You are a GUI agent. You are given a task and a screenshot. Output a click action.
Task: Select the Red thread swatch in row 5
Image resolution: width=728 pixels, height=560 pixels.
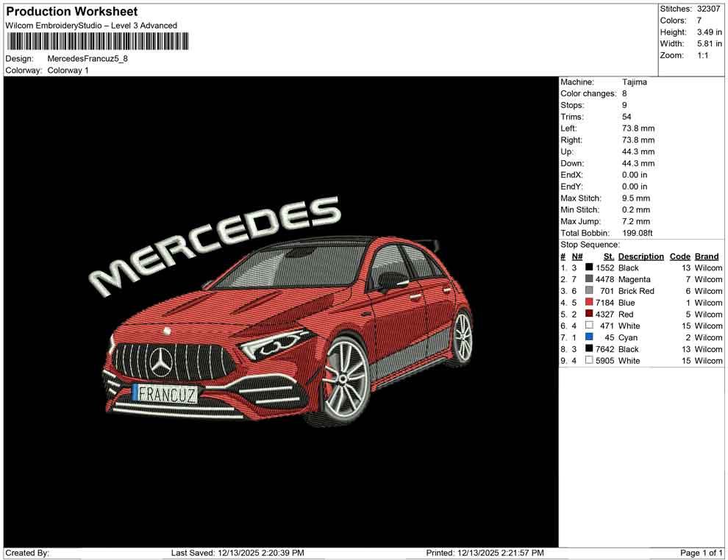point(587,314)
